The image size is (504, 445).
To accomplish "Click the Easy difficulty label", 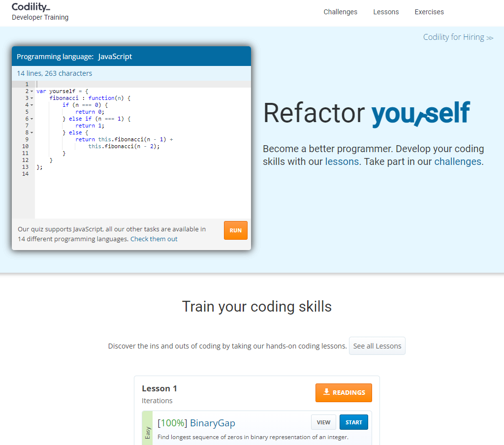I will 148,433.
